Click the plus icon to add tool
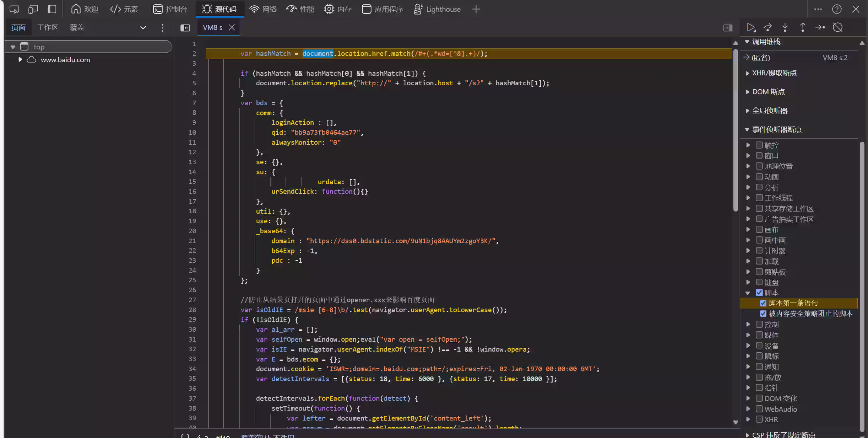This screenshot has width=868, height=438. [x=476, y=9]
